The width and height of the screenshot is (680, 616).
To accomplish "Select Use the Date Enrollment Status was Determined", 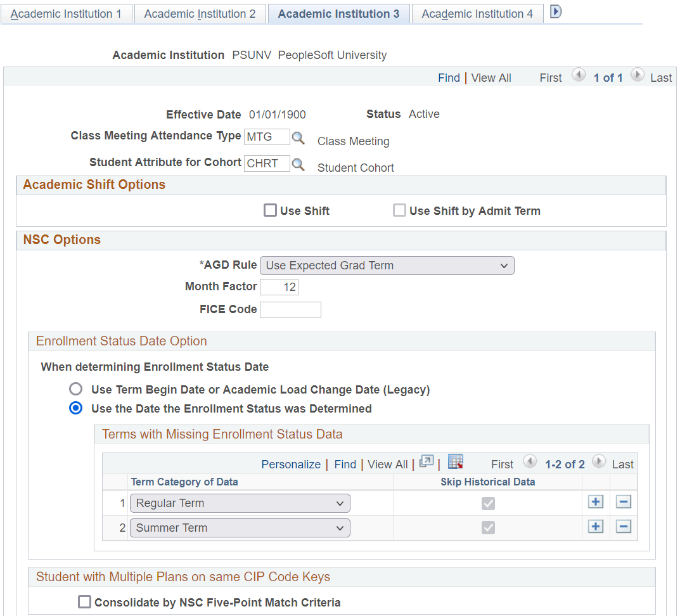I will coord(75,408).
